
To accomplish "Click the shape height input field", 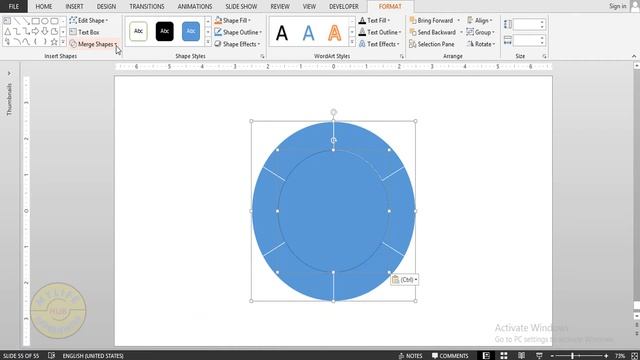I will click(x=527, y=24).
